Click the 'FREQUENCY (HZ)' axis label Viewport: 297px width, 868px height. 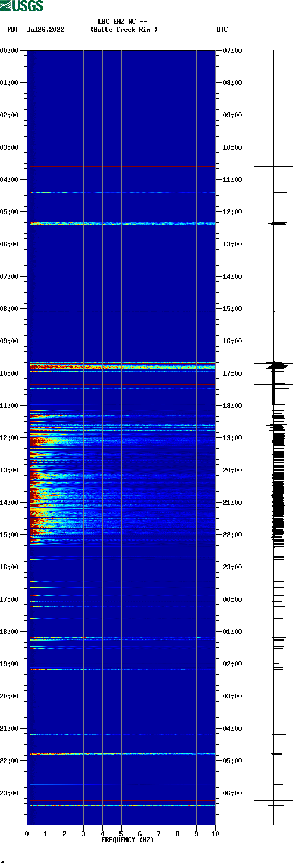(x=128, y=840)
